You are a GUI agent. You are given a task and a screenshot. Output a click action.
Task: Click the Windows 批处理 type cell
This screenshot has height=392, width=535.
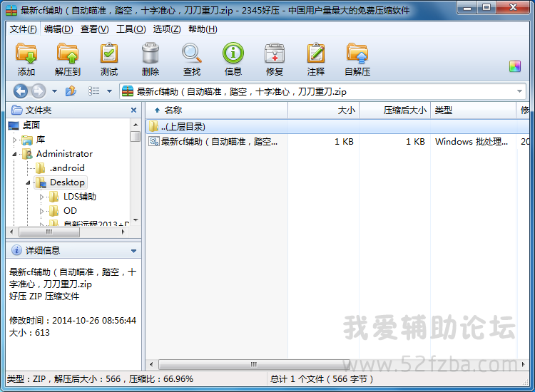pyautogui.click(x=472, y=141)
